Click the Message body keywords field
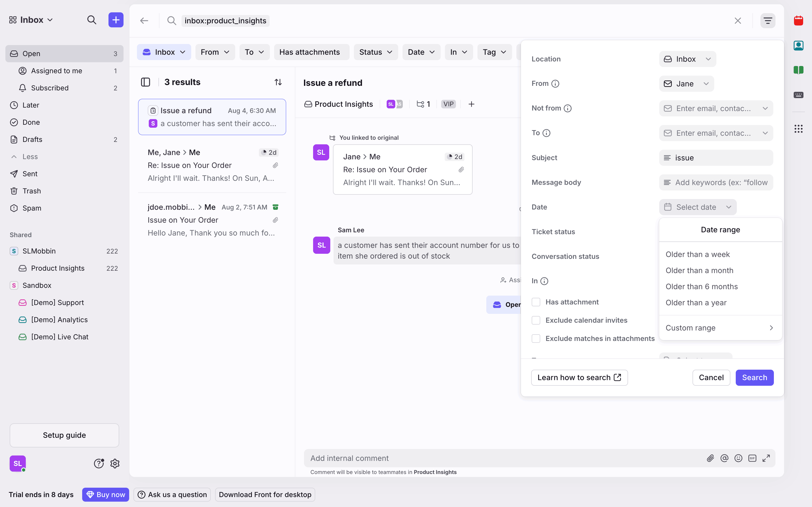 click(x=716, y=182)
